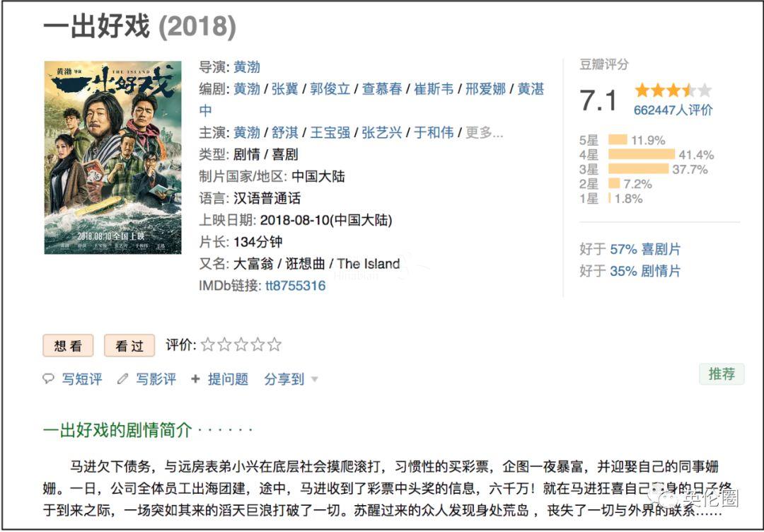The image size is (764, 532).
Task: Click the speech bubble icon beside 写短评
Action: (x=48, y=379)
